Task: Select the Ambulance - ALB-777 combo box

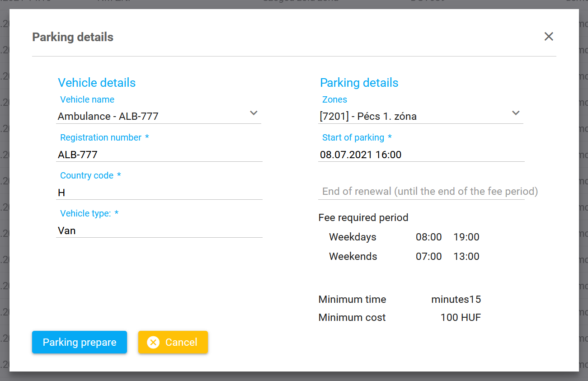Action: (x=149, y=117)
